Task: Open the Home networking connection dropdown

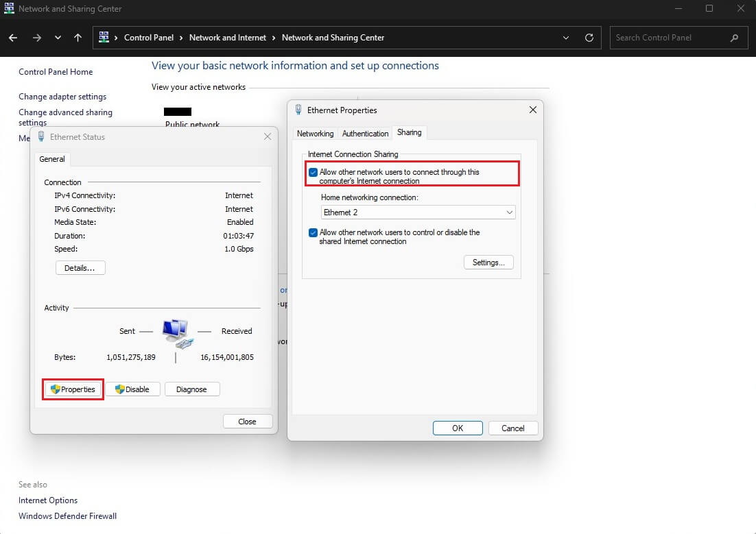Action: [510, 212]
